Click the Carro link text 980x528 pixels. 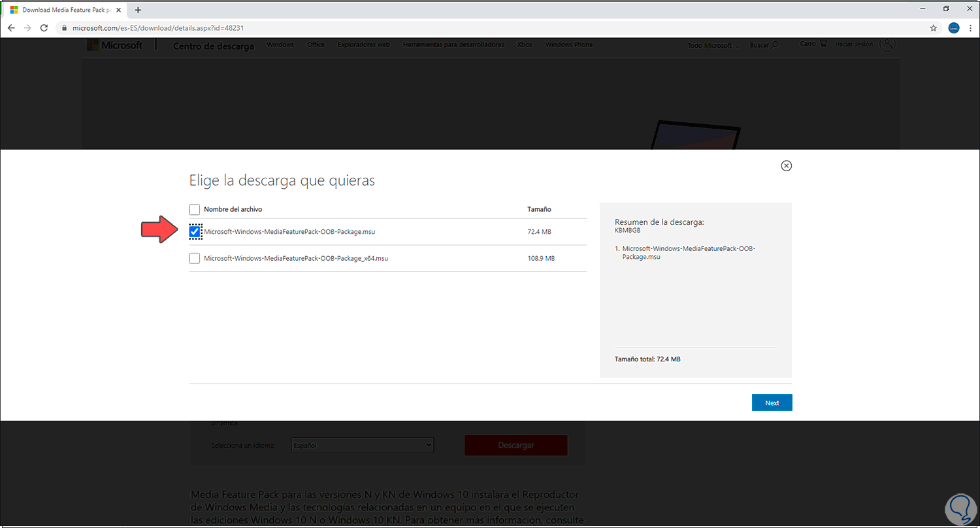[x=808, y=44]
